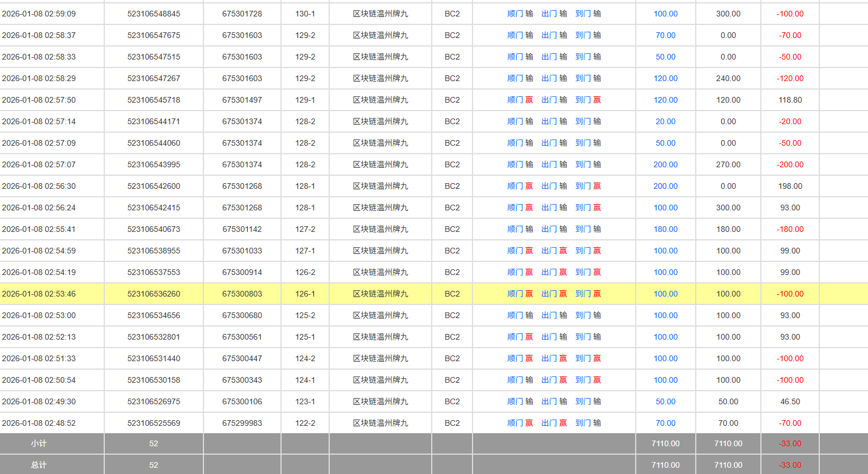This screenshot has height=474, width=868.
Task: Click the 122-2 round cell
Action: coord(305,423)
